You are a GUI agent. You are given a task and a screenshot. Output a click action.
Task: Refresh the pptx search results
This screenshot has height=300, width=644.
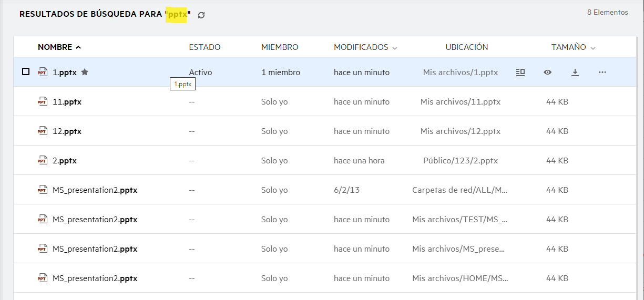[201, 15]
